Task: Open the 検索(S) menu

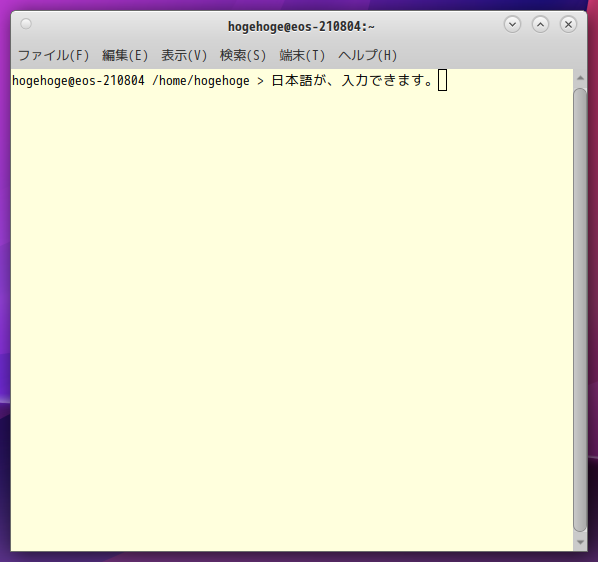Action: coord(243,55)
